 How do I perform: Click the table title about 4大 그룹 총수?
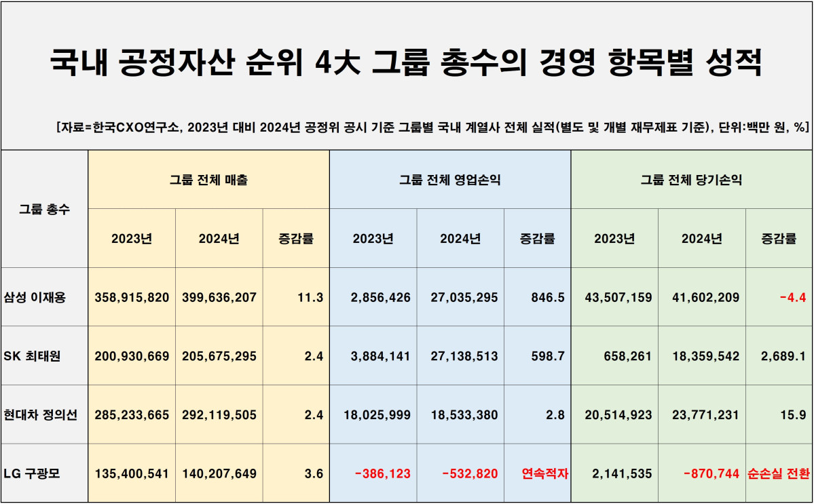tap(406, 63)
